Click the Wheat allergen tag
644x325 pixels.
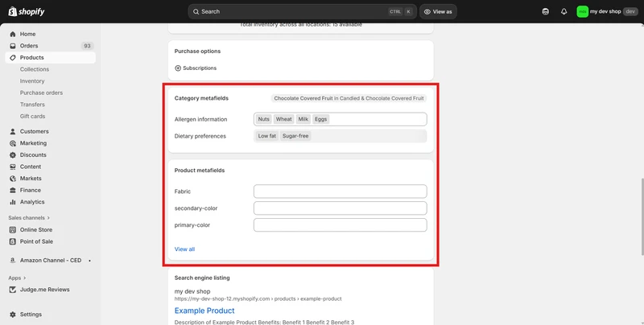(x=284, y=119)
